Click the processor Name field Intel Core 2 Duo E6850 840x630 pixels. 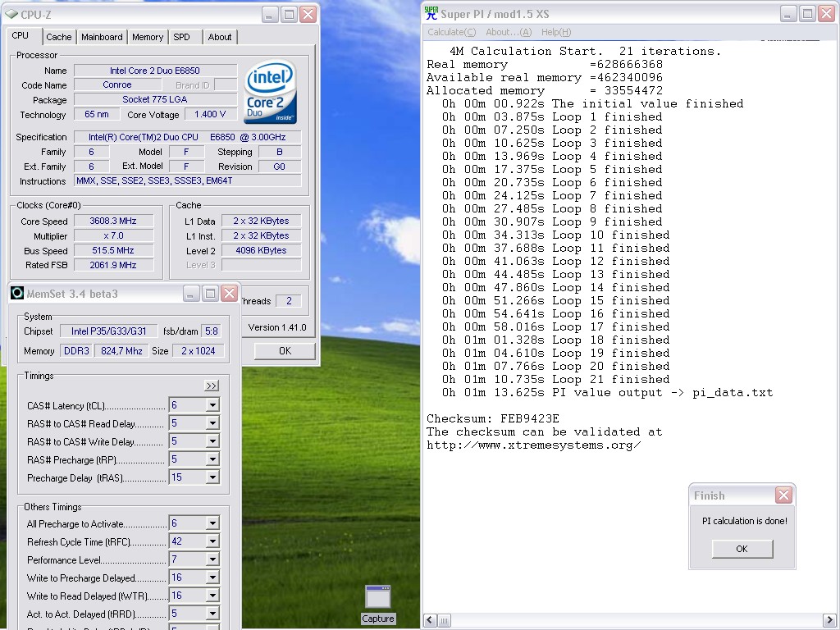155,71
